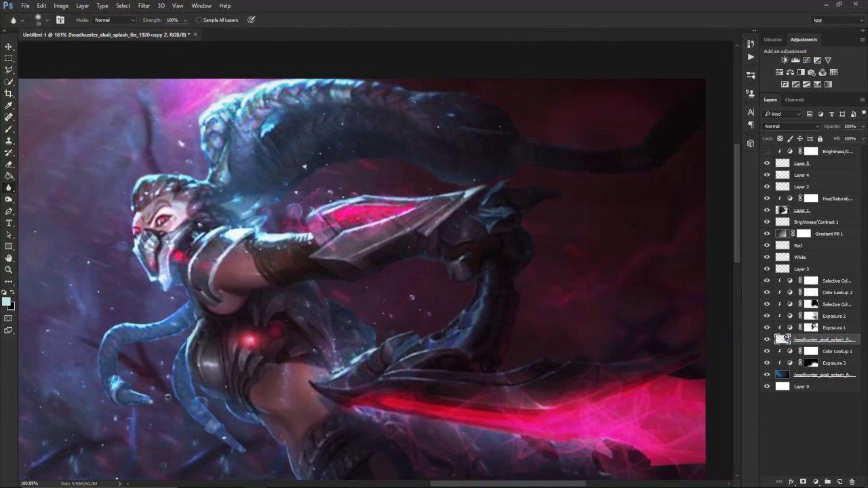This screenshot has height=488, width=868.
Task: Open the Select menu
Action: click(x=123, y=5)
